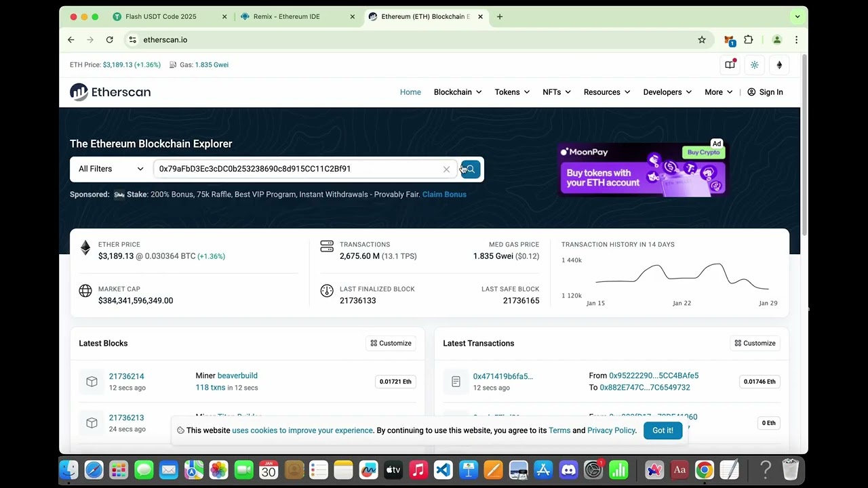Switch to the Flash USDT Code 2025 tab
Screen dimensions: 868x488
click(170, 17)
